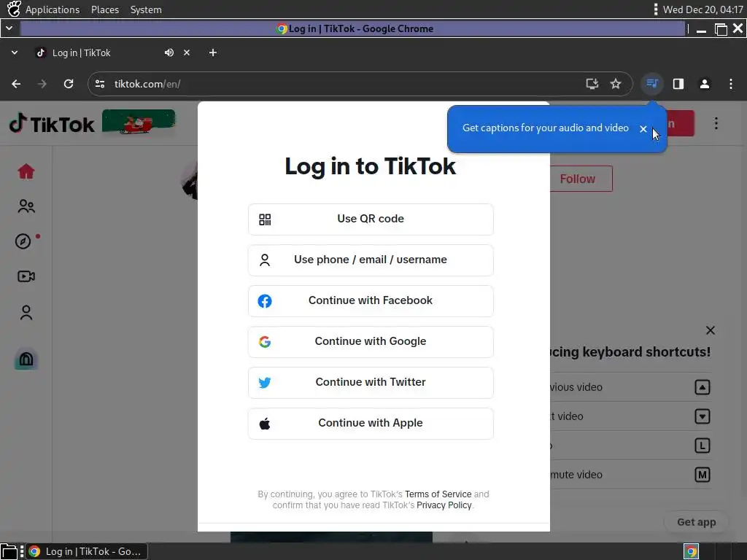
Task: Choose Use phone / email / username
Action: click(371, 260)
